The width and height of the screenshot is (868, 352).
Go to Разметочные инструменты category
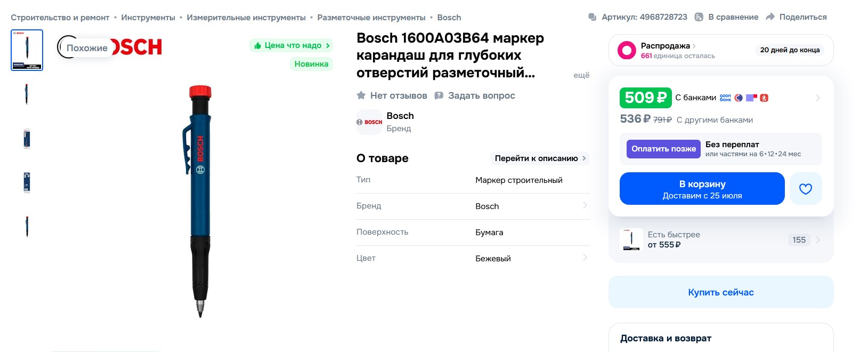[x=371, y=17]
